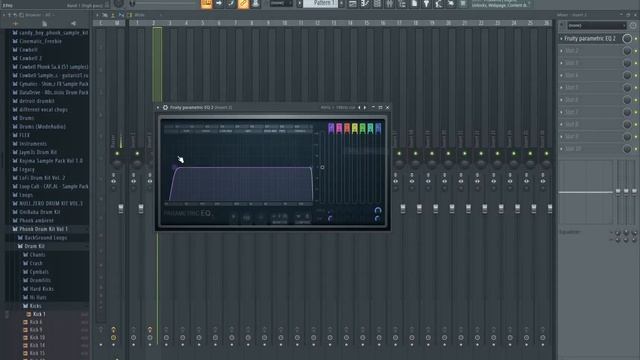Click orange band 3 token in EQ

pyautogui.click(x=347, y=128)
